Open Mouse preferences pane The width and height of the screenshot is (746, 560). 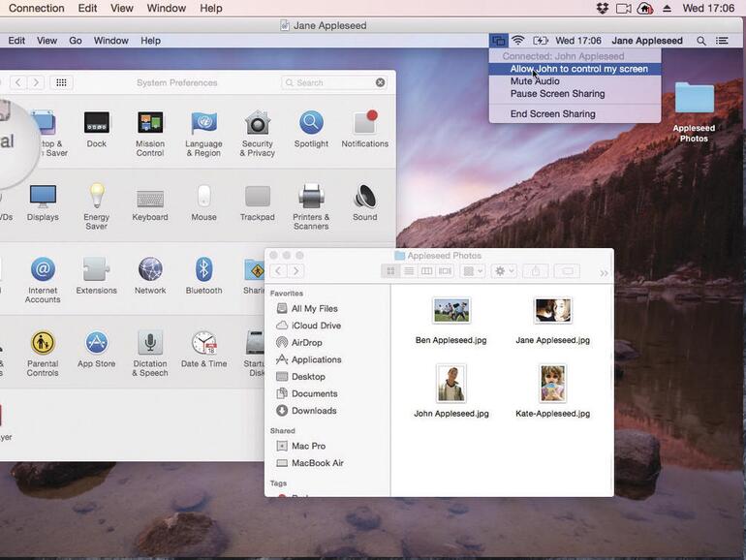203,196
